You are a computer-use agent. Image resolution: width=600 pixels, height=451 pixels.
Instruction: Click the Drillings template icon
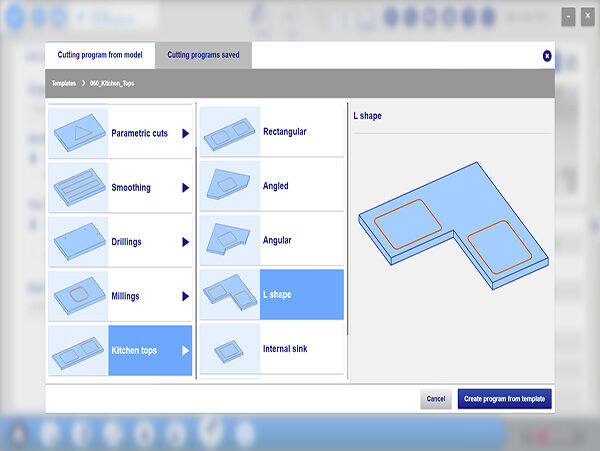pyautogui.click(x=78, y=242)
